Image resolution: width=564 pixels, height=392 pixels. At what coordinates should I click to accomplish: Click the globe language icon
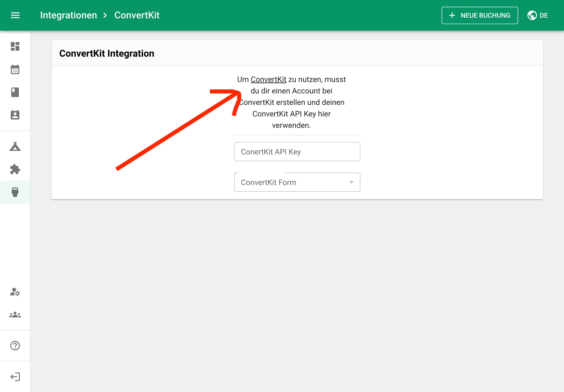click(532, 15)
